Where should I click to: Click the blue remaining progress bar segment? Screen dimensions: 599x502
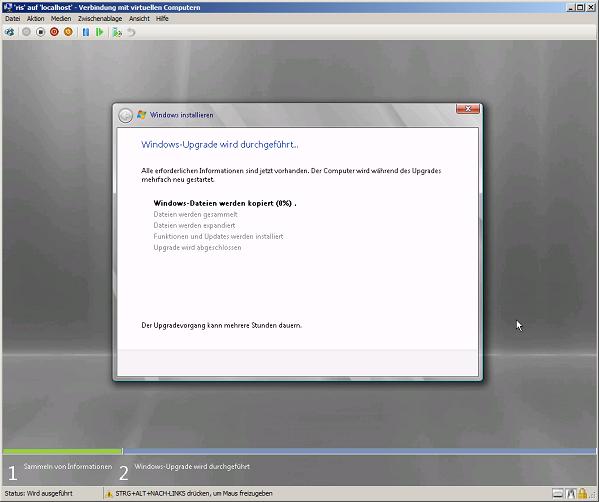(359, 451)
